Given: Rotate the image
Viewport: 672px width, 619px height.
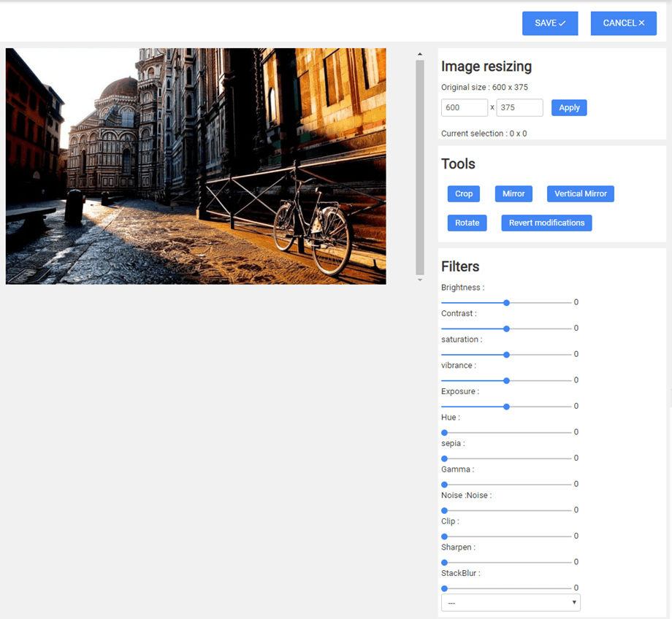Looking at the screenshot, I should click(467, 223).
